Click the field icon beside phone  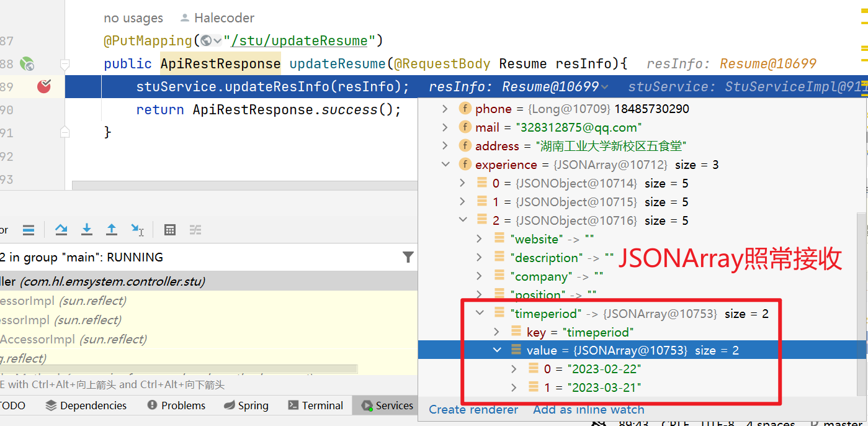click(x=465, y=109)
